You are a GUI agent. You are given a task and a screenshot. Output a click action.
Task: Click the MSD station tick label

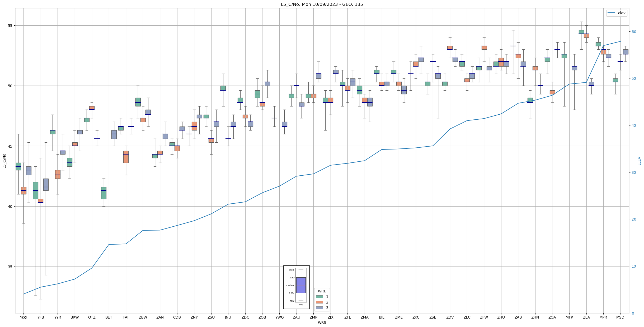pyautogui.click(x=620, y=317)
